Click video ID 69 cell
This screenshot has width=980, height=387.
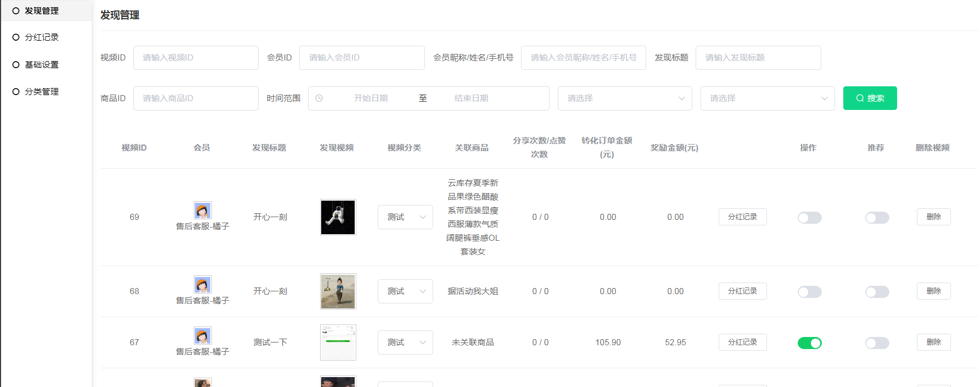[135, 217]
